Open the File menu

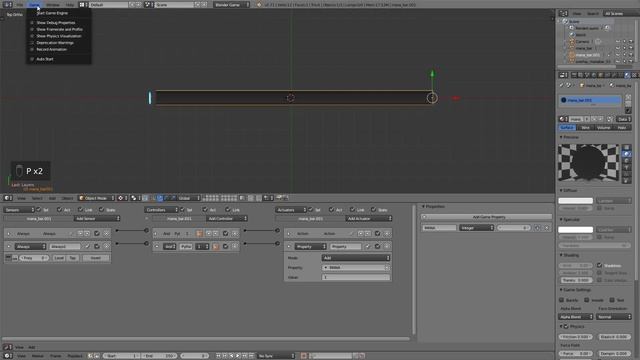coord(20,4)
